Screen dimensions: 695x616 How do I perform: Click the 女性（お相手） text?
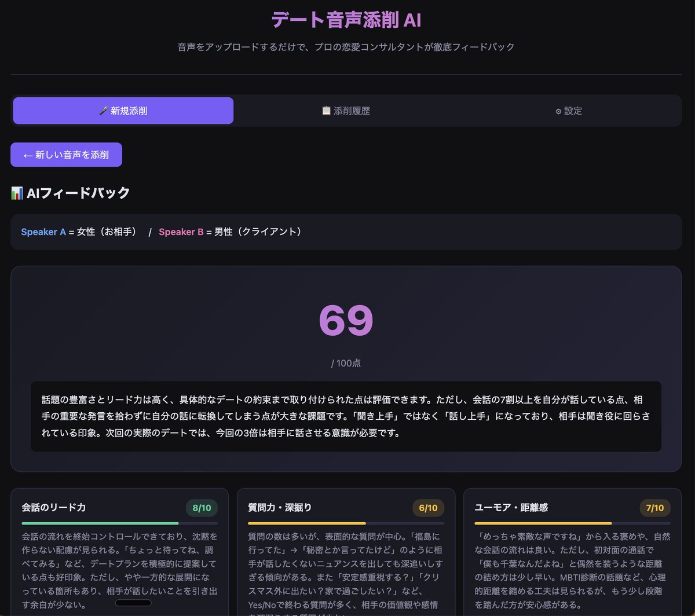109,232
